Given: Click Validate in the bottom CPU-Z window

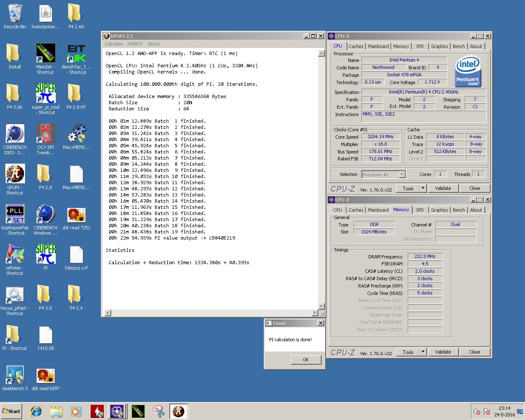Looking at the screenshot, I should [443, 352].
